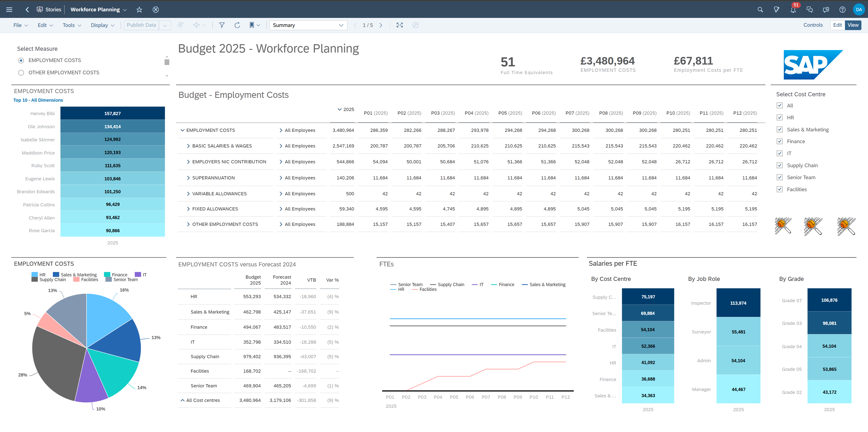
Task: Uncheck the IT cost centre checkbox
Action: click(779, 153)
